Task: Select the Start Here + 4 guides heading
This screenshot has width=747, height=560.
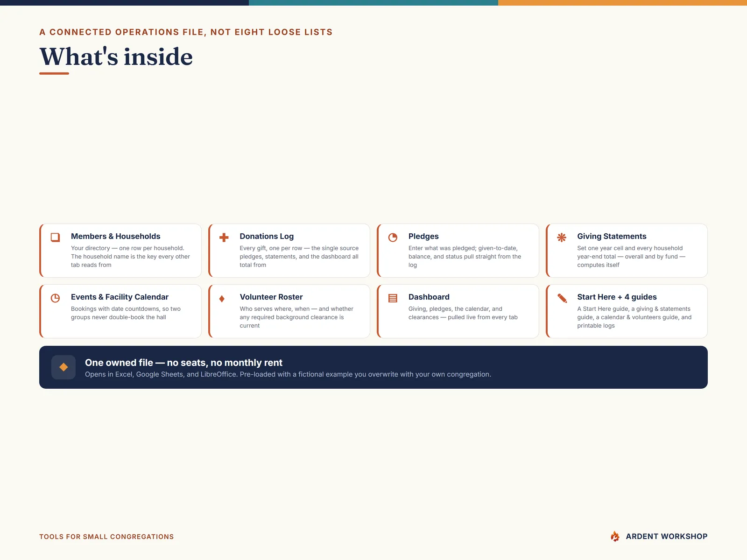Action: point(617,297)
